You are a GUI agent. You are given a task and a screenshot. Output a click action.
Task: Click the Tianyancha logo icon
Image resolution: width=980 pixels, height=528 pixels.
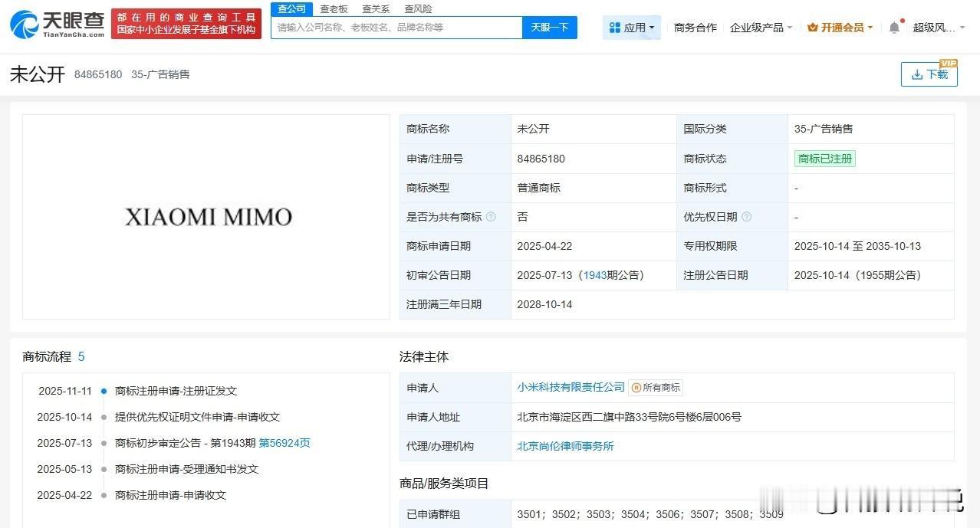pos(24,25)
